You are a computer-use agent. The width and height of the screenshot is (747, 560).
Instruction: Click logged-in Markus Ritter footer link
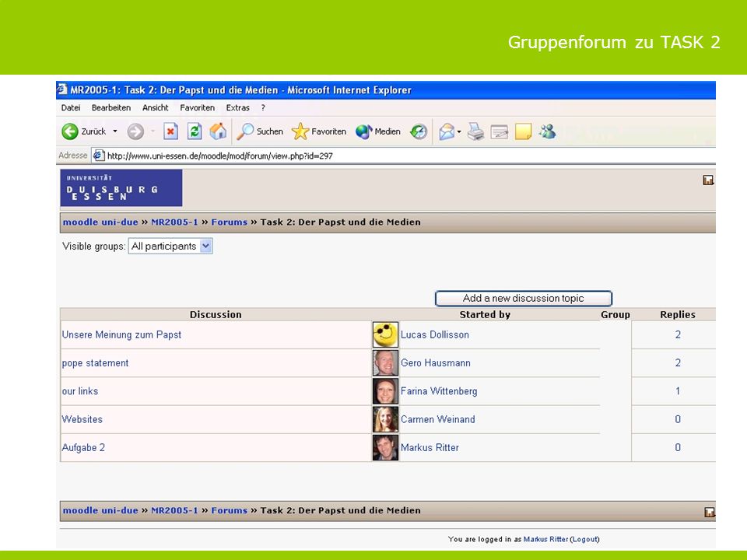(546, 539)
